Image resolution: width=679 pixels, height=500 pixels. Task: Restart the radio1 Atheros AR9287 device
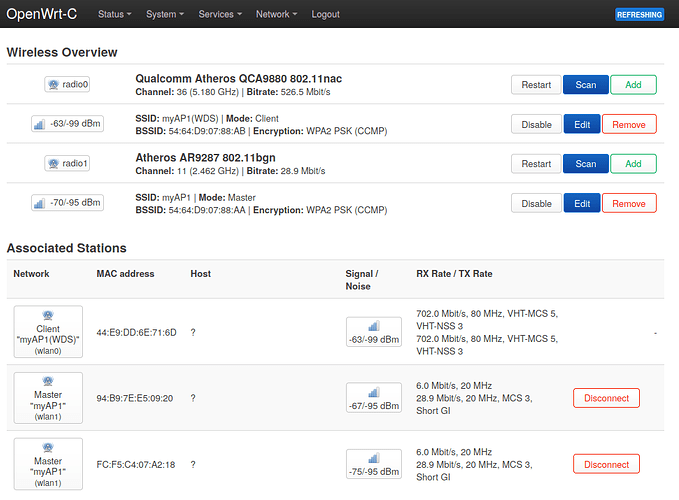(x=536, y=164)
